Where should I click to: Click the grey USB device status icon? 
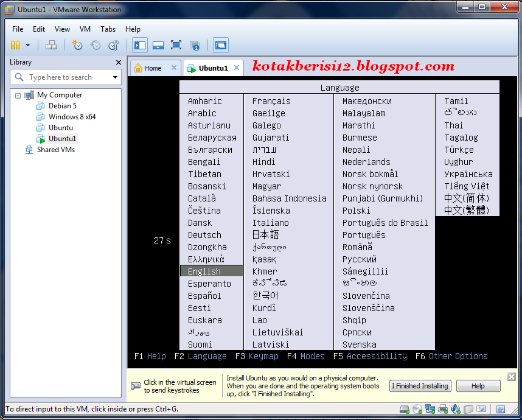[468, 409]
